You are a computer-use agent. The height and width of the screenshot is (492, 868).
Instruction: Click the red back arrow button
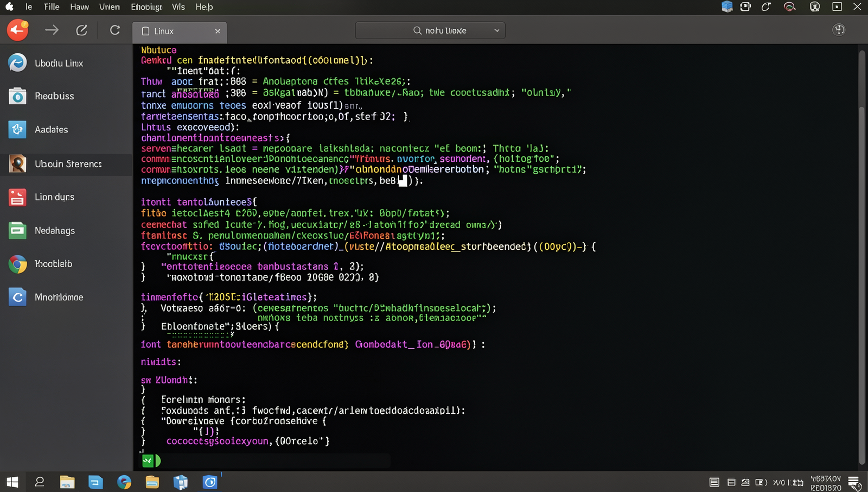click(x=17, y=30)
